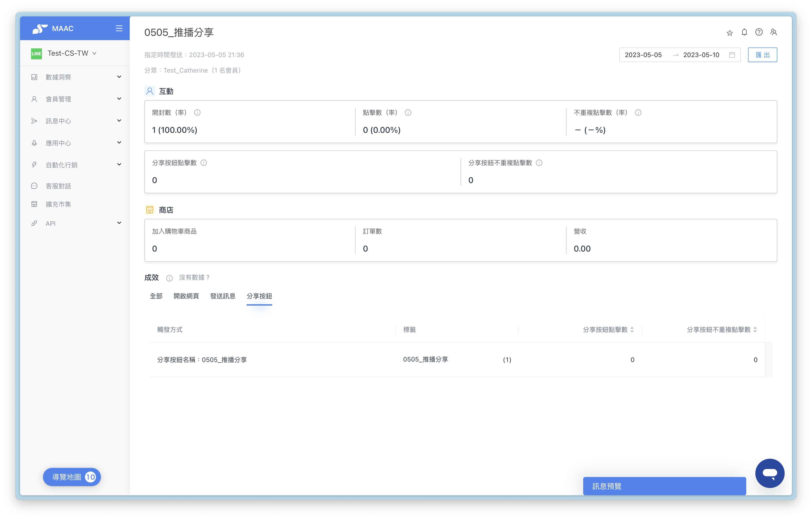The image size is (812, 519).
Task: Click the end date 2023-05-10 field
Action: 701,55
